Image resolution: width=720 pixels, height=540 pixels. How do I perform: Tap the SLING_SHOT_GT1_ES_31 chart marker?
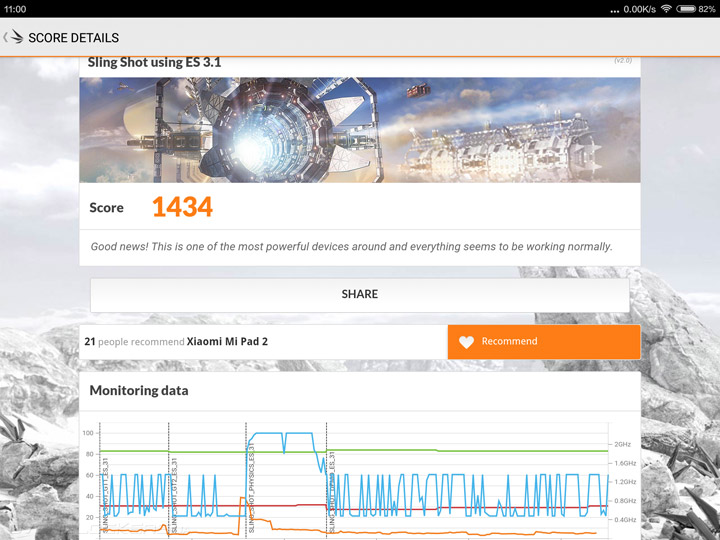pos(105,495)
